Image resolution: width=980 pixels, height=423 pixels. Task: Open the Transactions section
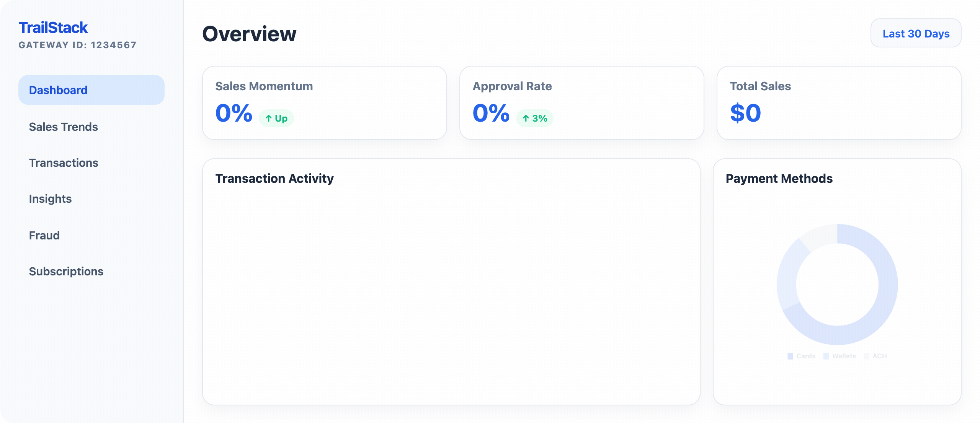(x=64, y=163)
